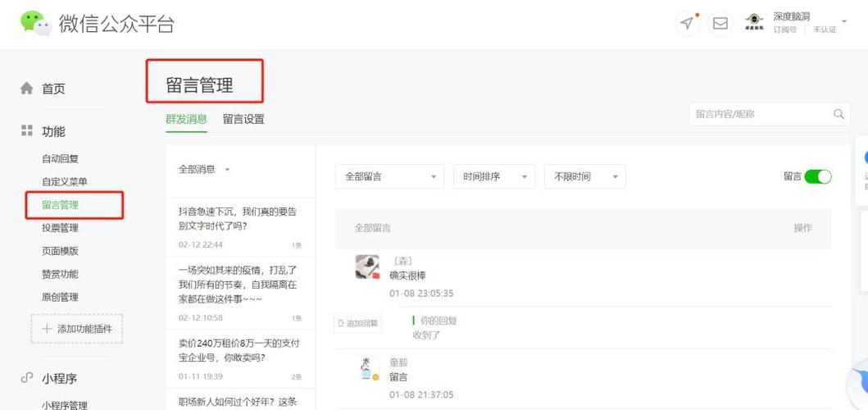Expand the 全部留言 filter dropdown

pyautogui.click(x=389, y=176)
